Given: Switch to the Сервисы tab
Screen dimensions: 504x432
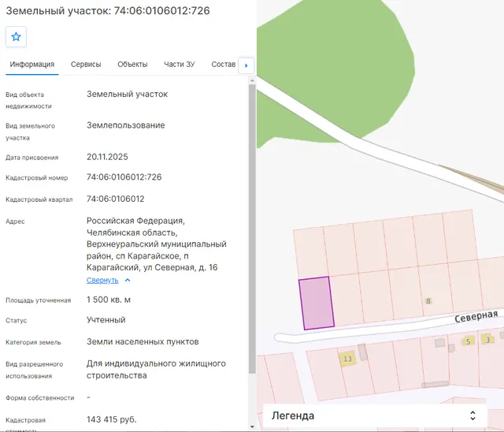Looking at the screenshot, I should [86, 65].
